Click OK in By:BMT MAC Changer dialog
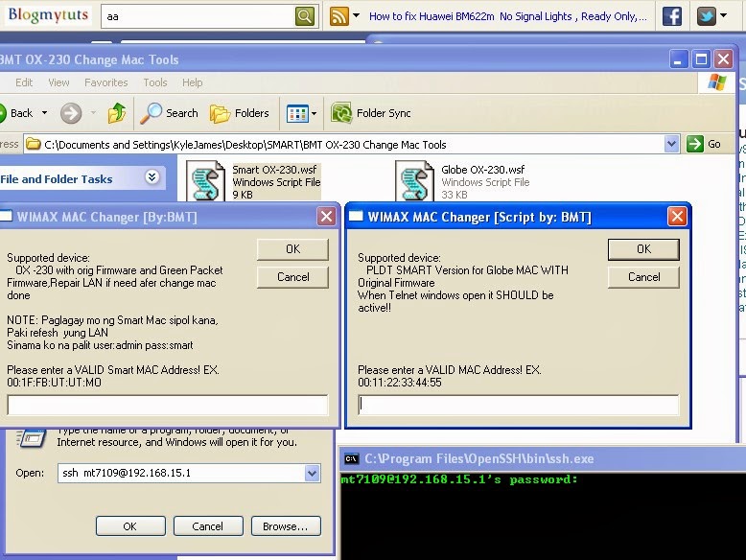 292,249
